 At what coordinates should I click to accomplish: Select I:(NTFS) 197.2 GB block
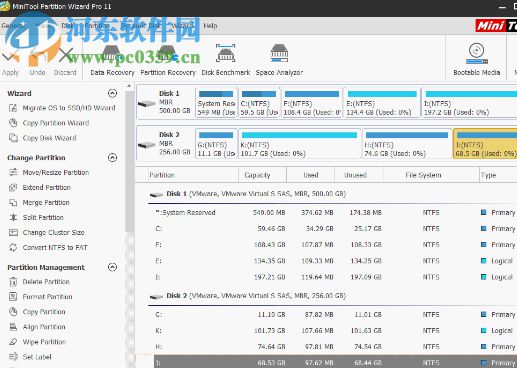(x=469, y=103)
